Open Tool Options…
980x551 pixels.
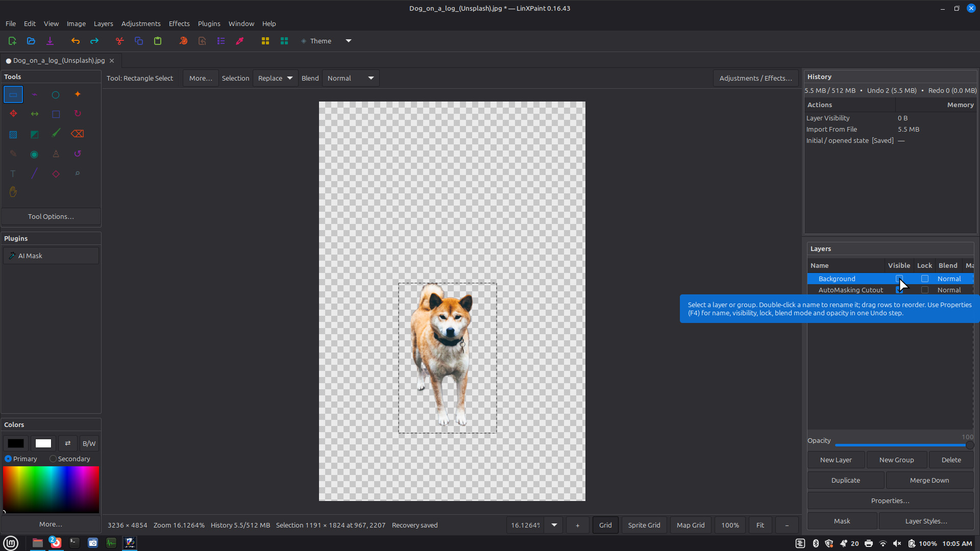(51, 216)
